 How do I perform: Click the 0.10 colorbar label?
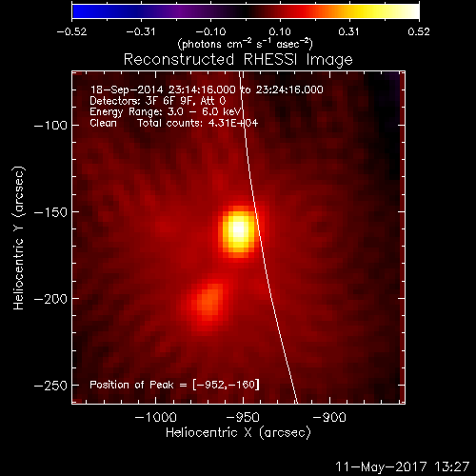point(280,31)
